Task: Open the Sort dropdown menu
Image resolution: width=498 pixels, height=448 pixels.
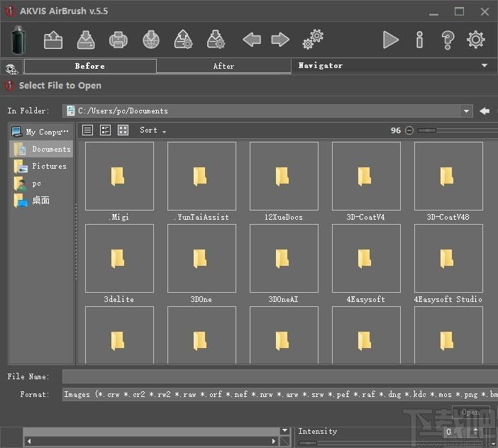Action: (x=153, y=130)
